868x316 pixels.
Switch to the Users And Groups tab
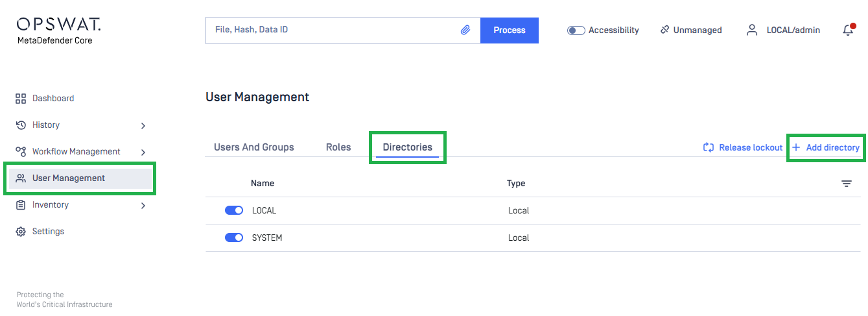tap(253, 147)
